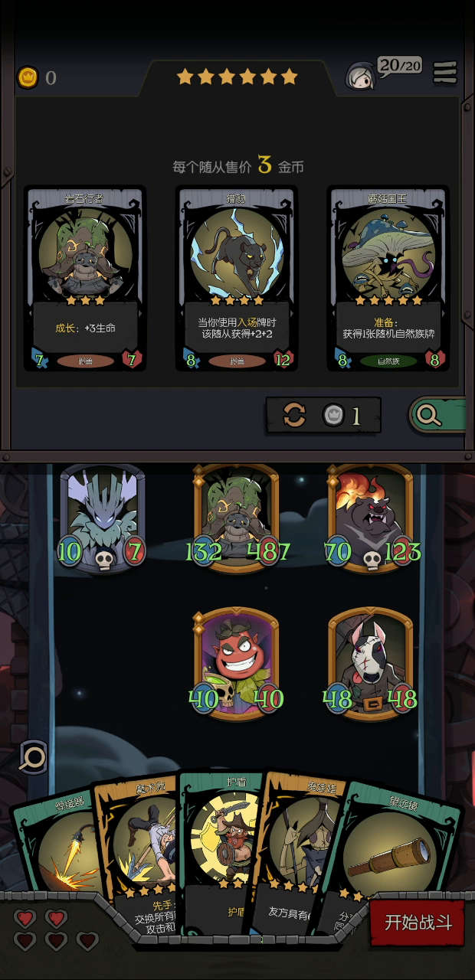Select the red tomato 40/40 minion
Viewport: 475px width, 980px height.
pyautogui.click(x=236, y=663)
